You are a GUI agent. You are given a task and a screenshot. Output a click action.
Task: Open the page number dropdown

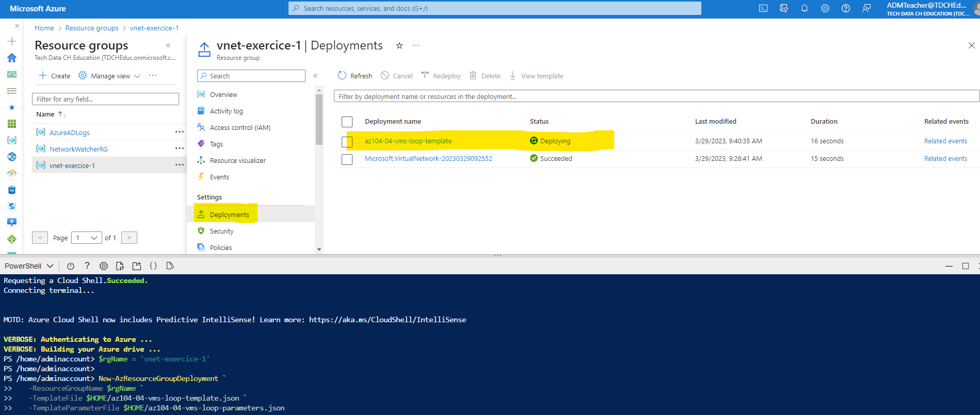86,238
